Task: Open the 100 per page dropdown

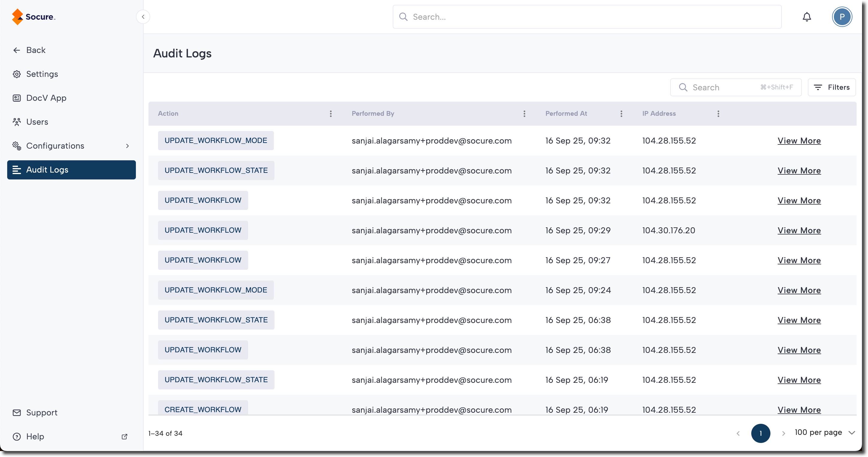Action: pyautogui.click(x=825, y=433)
